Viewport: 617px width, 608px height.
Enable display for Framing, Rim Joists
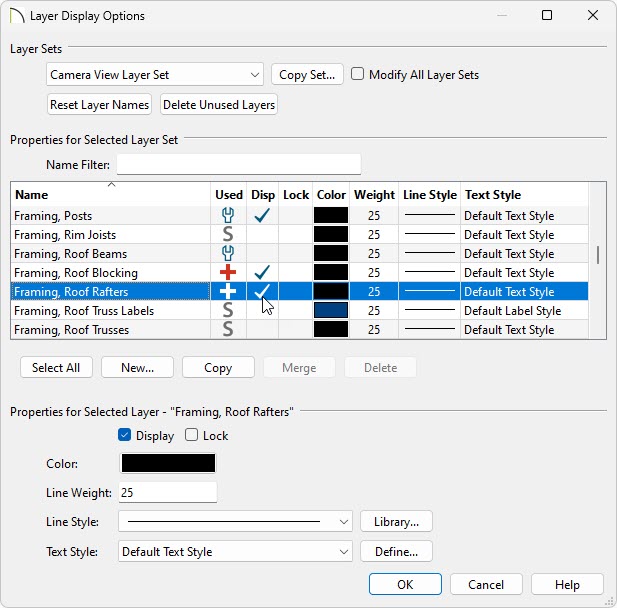click(262, 235)
